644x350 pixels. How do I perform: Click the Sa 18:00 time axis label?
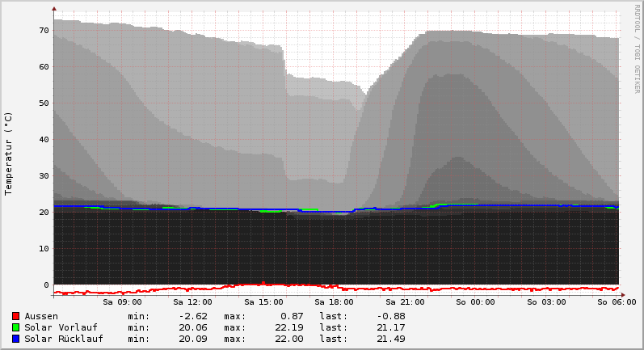click(335, 302)
